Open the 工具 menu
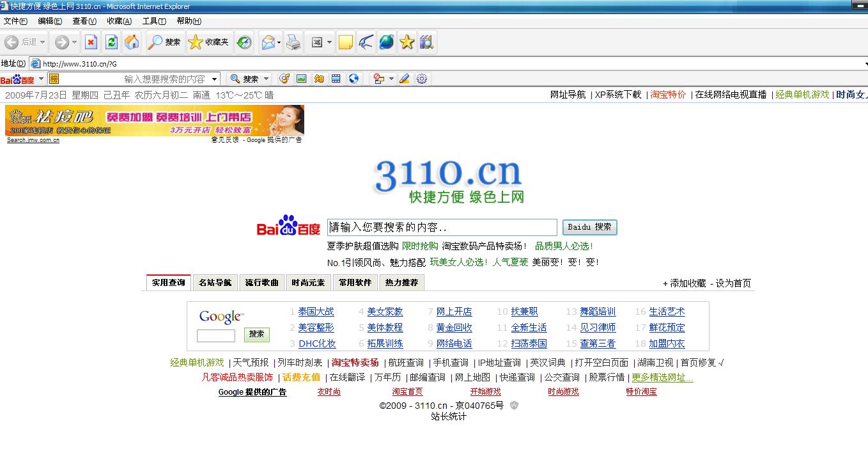The image size is (868, 467). coord(154,21)
